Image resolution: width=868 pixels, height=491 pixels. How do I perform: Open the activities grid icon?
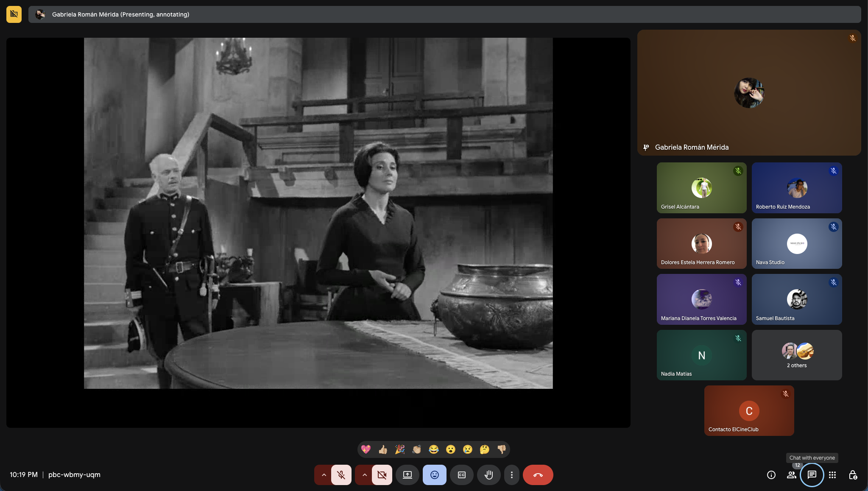832,475
